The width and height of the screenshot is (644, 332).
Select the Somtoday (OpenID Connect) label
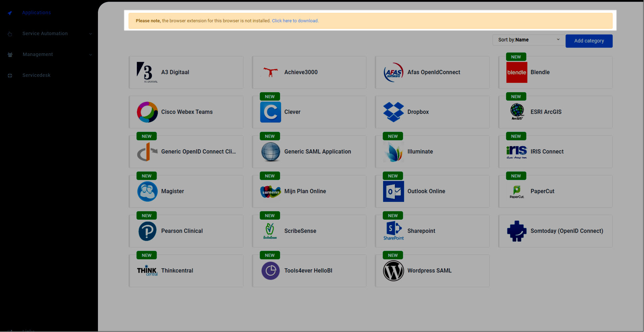(x=567, y=231)
